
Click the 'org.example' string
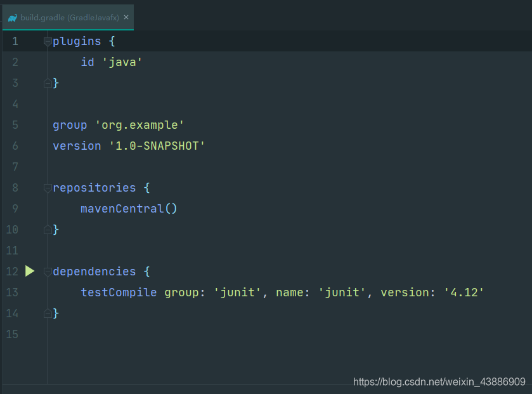(x=139, y=126)
